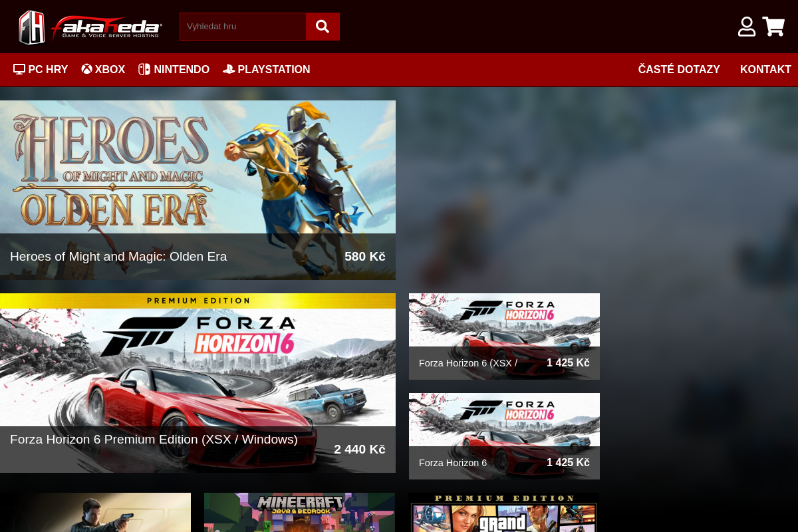This screenshot has height=532, width=798.
Task: Open the Forza Horizon 6 (XSX / card
Action: coord(504,336)
